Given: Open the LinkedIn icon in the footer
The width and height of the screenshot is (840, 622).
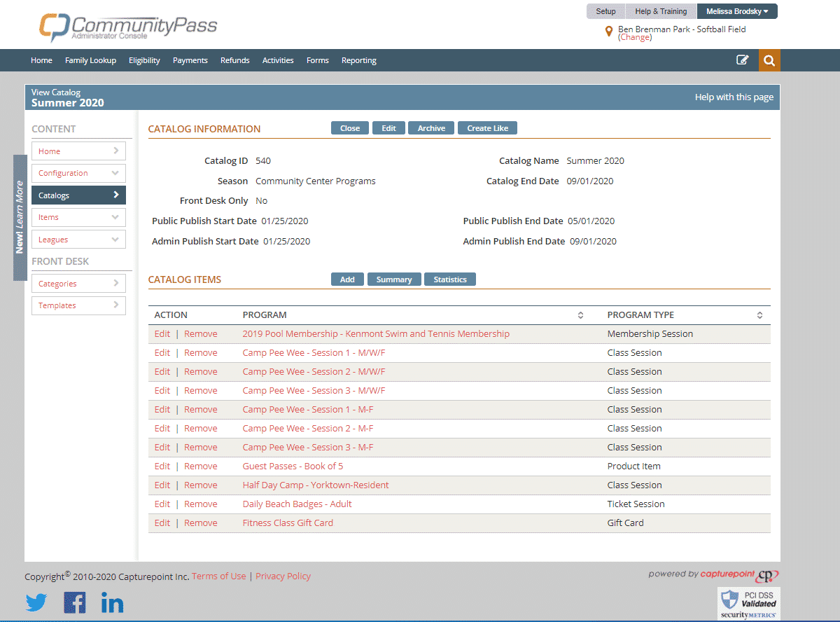Looking at the screenshot, I should coord(112,602).
